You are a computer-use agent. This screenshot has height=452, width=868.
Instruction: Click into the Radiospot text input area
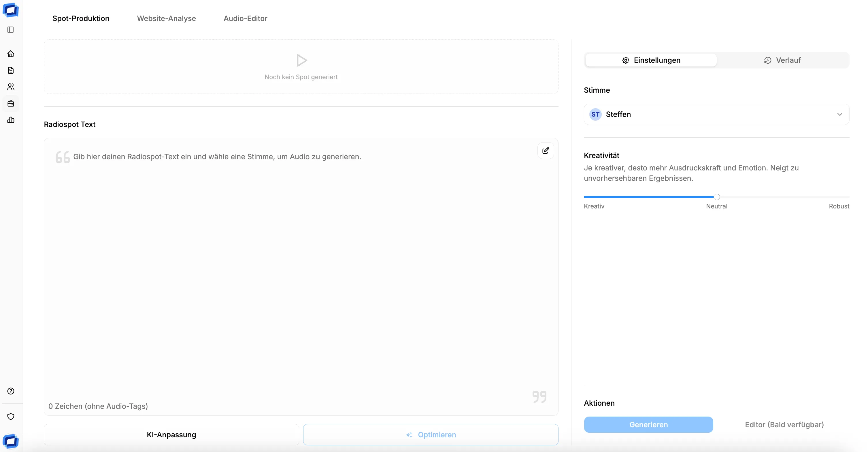click(301, 276)
